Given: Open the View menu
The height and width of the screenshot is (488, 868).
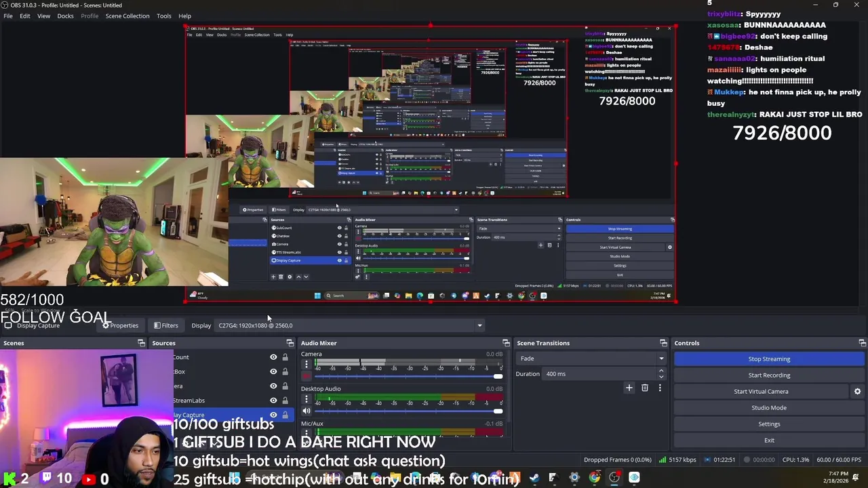Looking at the screenshot, I should pos(43,16).
